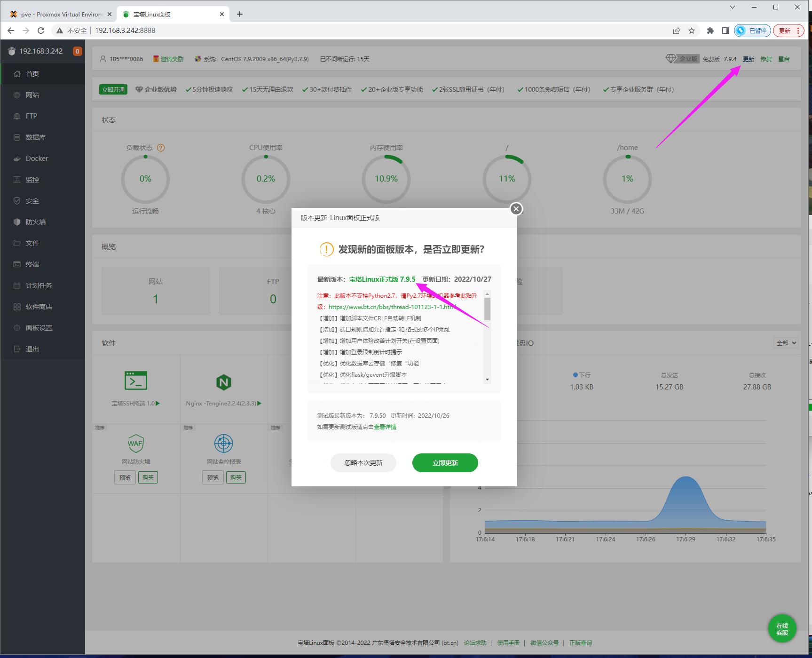Close the 宝塔Linux面板 browser tab
The image size is (812, 658).
point(222,14)
